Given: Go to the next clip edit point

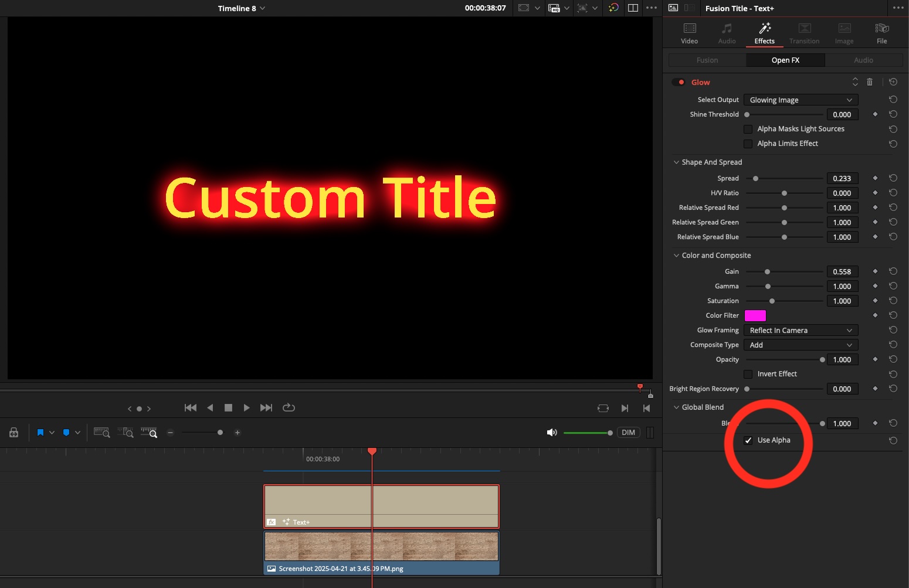Looking at the screenshot, I should [625, 408].
